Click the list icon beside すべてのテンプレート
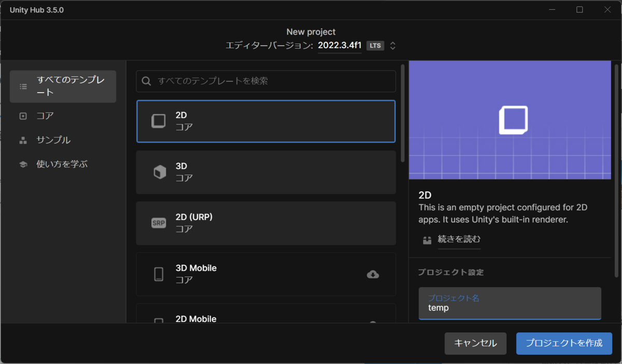 [x=23, y=86]
